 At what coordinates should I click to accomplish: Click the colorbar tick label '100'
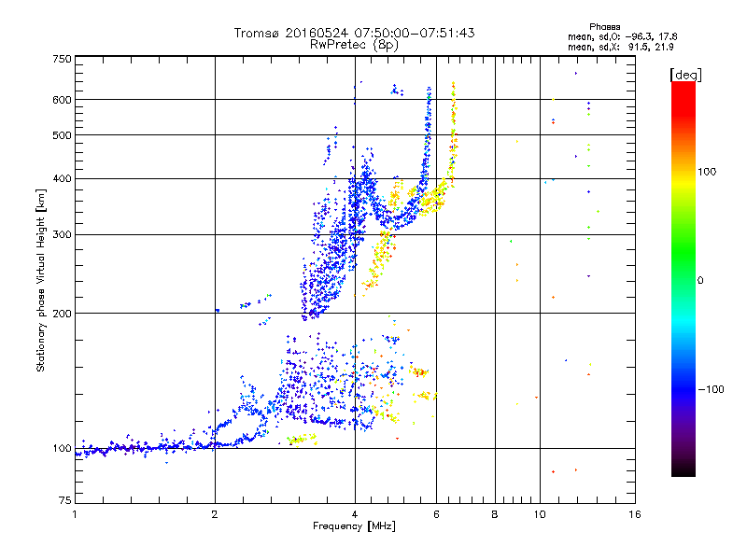707,172
